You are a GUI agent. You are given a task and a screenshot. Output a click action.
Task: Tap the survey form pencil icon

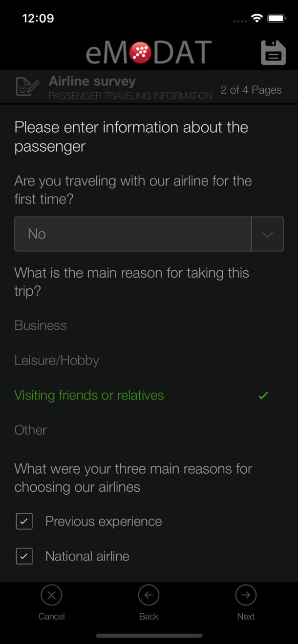tap(27, 86)
